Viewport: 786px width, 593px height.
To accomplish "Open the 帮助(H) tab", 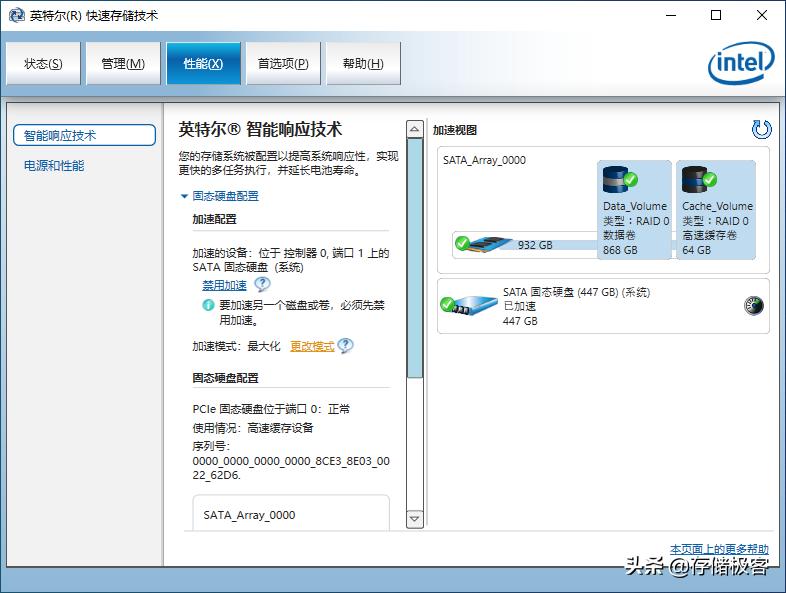I will point(363,64).
